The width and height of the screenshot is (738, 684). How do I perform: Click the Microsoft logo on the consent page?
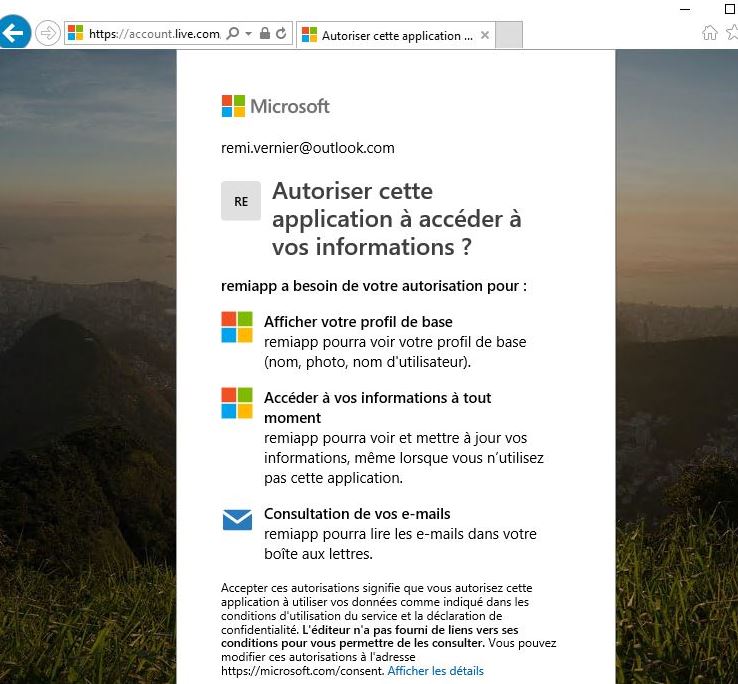[x=275, y=106]
